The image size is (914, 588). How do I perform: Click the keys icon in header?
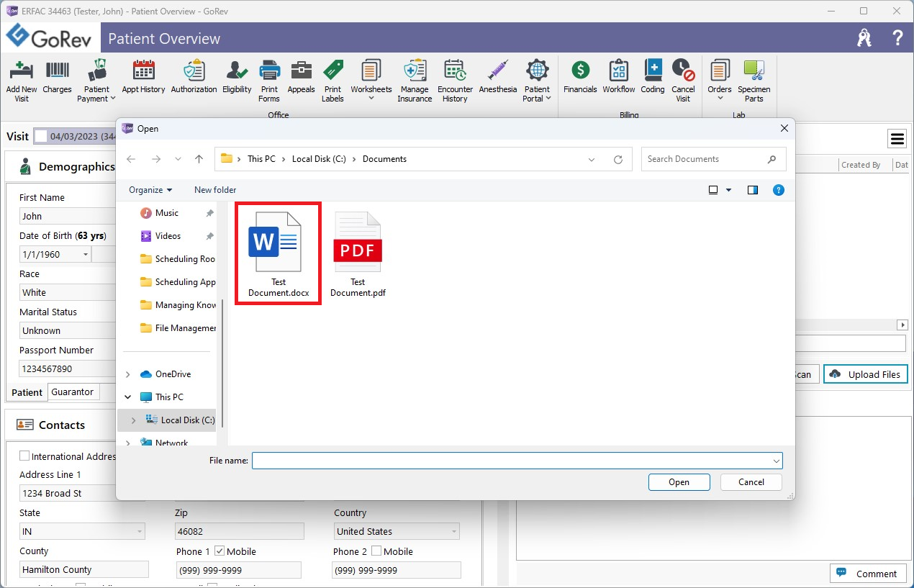864,38
